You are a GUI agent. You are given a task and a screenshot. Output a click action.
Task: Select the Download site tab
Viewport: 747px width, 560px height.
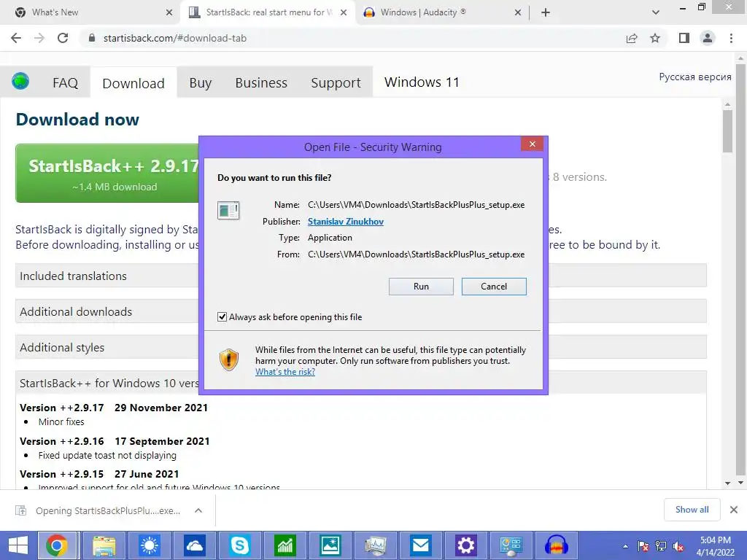click(x=133, y=83)
